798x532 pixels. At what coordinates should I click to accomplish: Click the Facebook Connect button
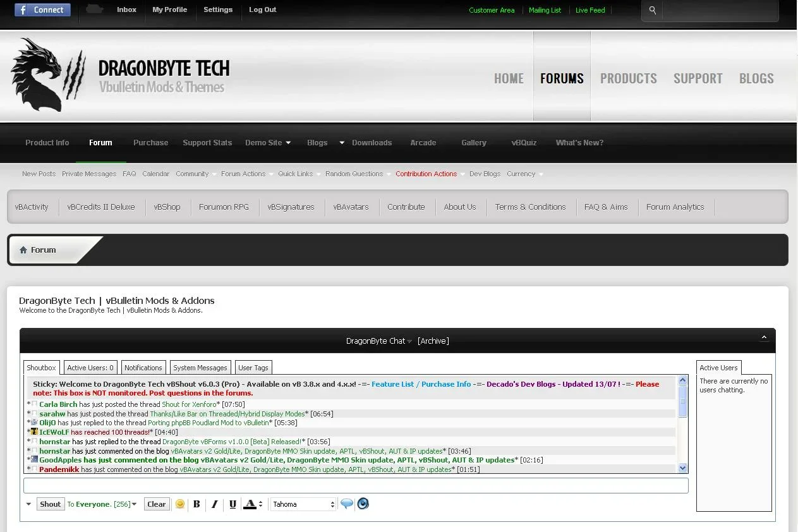(x=42, y=10)
